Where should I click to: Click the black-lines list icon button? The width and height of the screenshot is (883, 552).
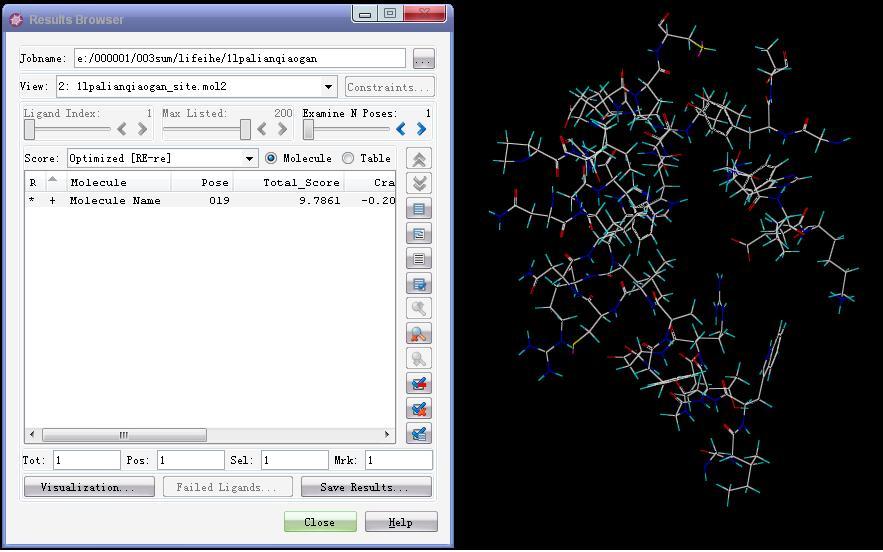tap(418, 259)
